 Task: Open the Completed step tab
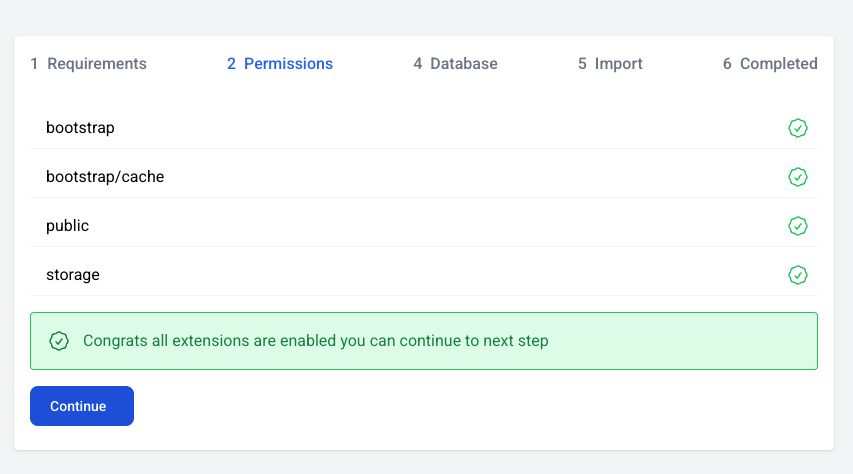tap(770, 64)
